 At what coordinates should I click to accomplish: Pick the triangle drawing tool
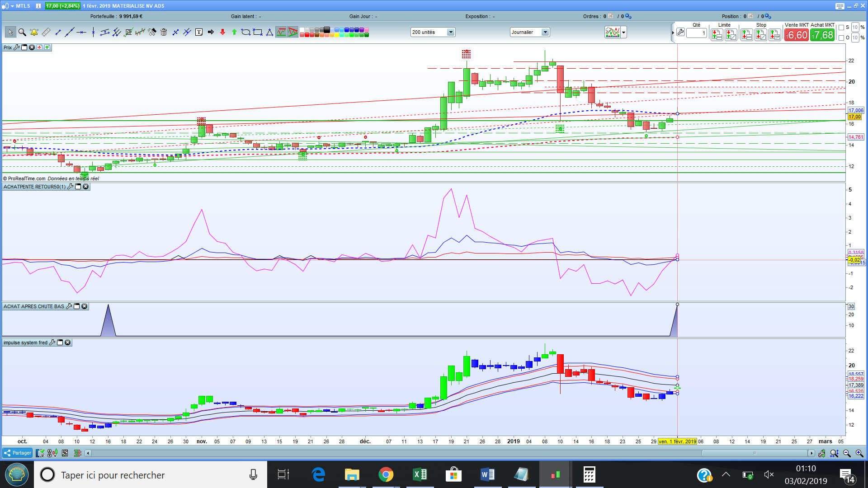point(269,32)
